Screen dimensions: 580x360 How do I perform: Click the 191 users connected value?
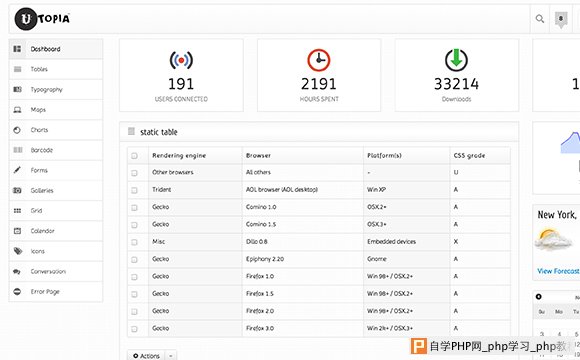(181, 84)
